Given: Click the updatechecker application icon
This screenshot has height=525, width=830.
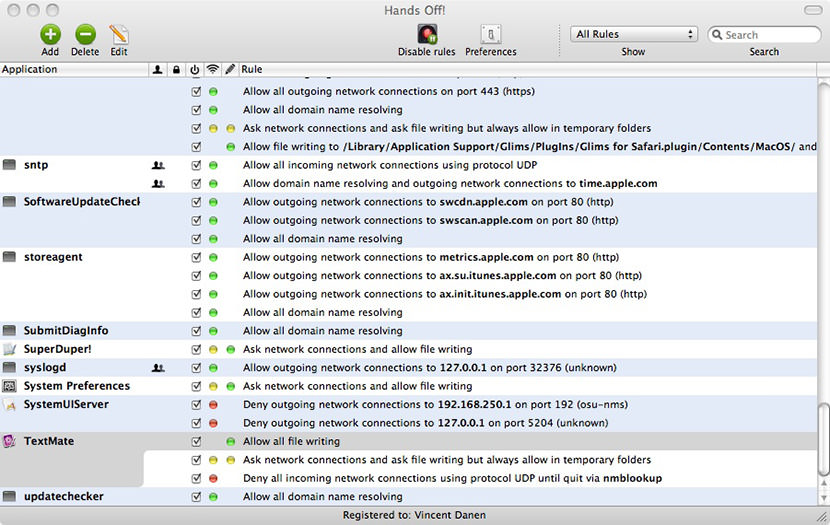Looking at the screenshot, I should [x=9, y=496].
